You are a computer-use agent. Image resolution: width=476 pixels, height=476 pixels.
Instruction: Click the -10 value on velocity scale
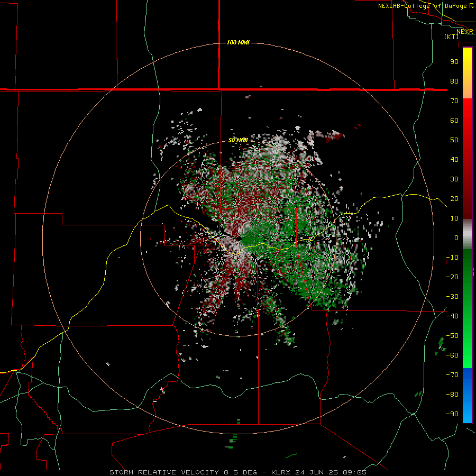452,258
